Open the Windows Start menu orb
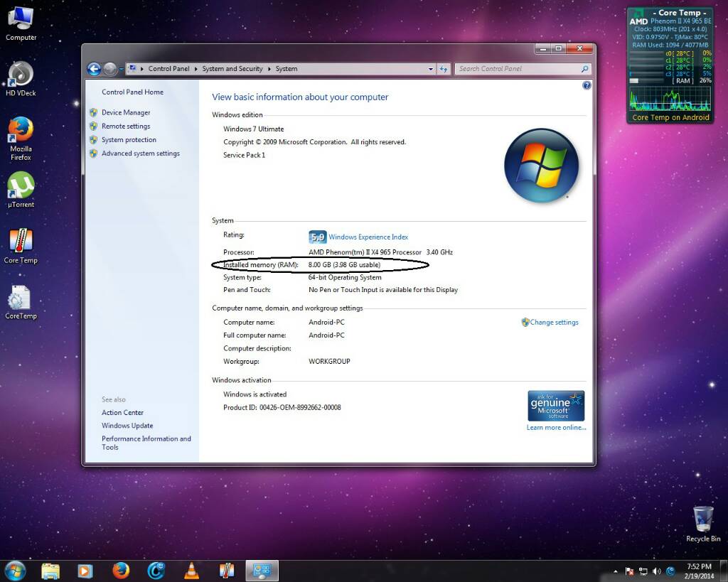 [14, 571]
